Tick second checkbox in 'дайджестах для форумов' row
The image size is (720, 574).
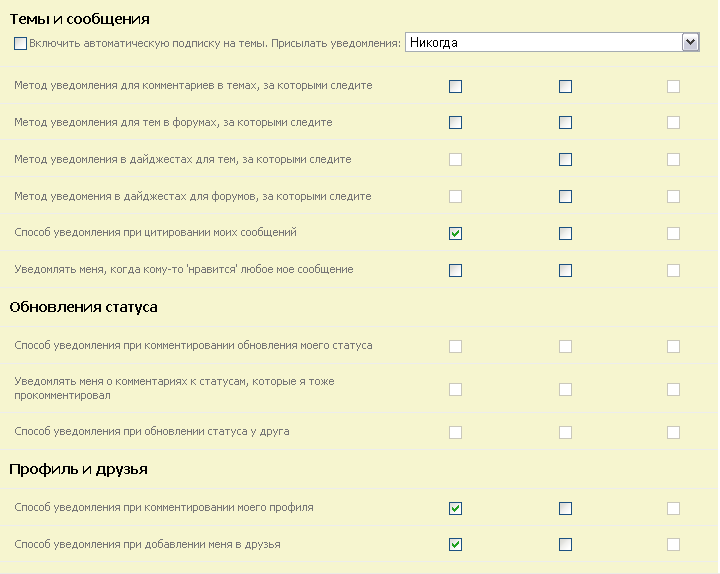(x=565, y=197)
